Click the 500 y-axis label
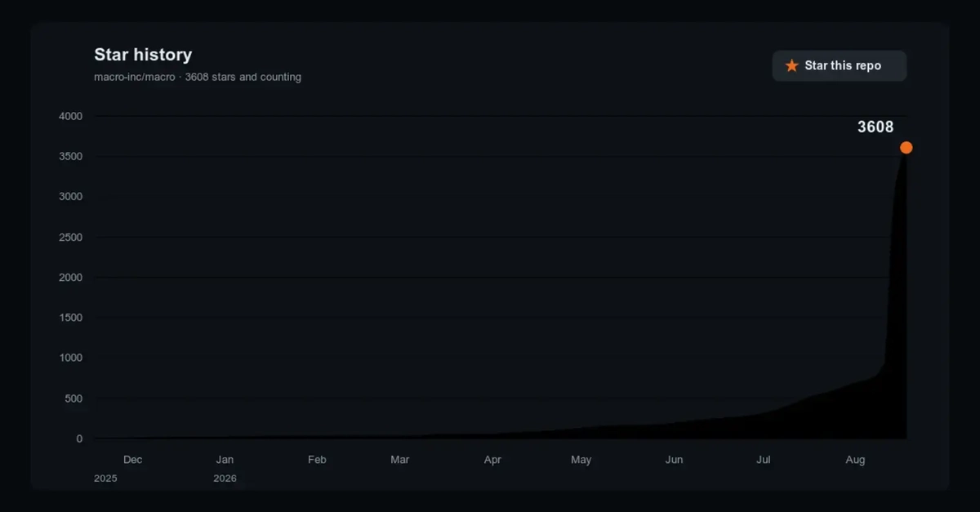The width and height of the screenshot is (980, 512). (74, 398)
